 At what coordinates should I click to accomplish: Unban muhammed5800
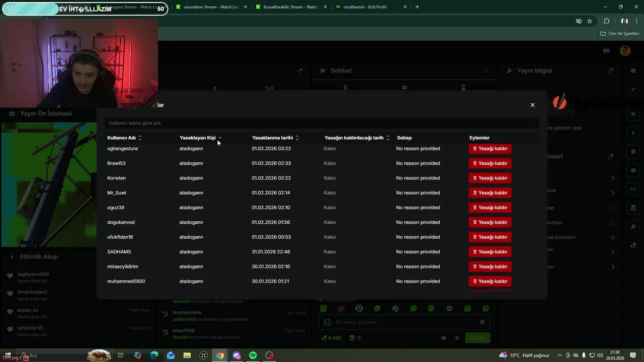click(x=490, y=281)
